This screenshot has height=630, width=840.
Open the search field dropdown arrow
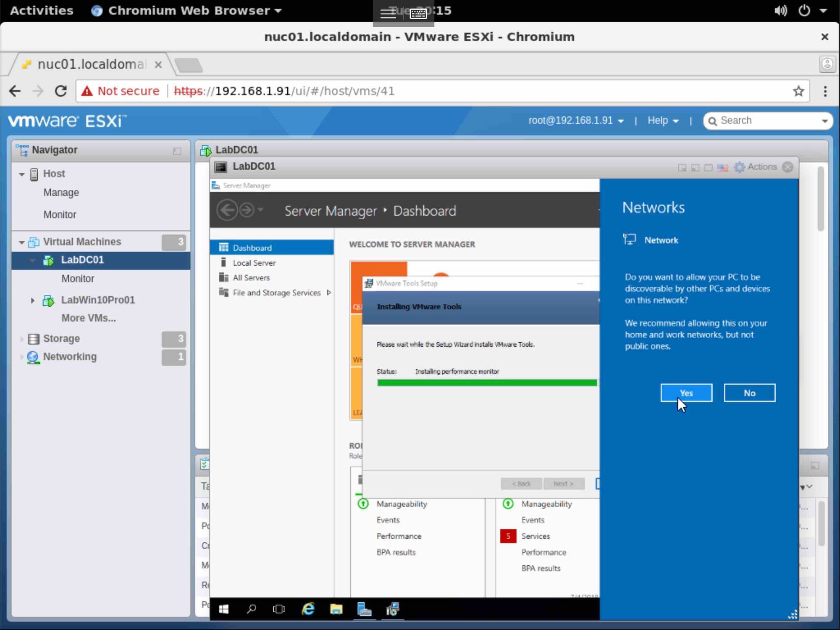click(824, 121)
